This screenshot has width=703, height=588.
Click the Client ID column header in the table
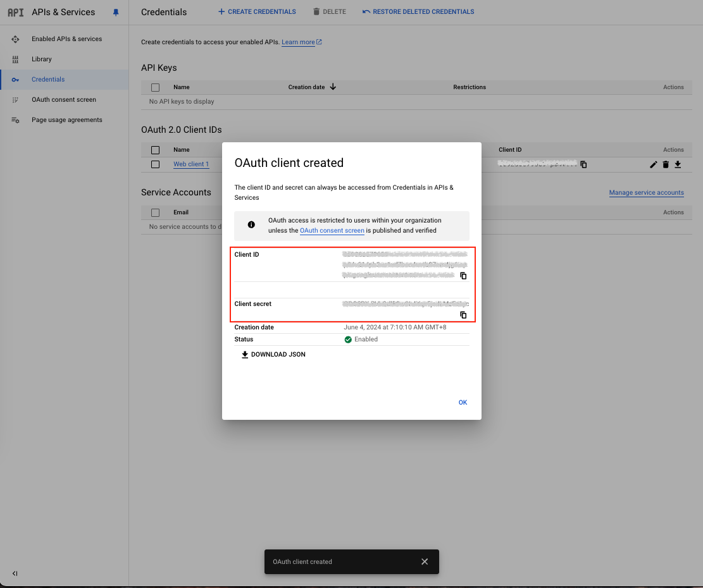510,150
